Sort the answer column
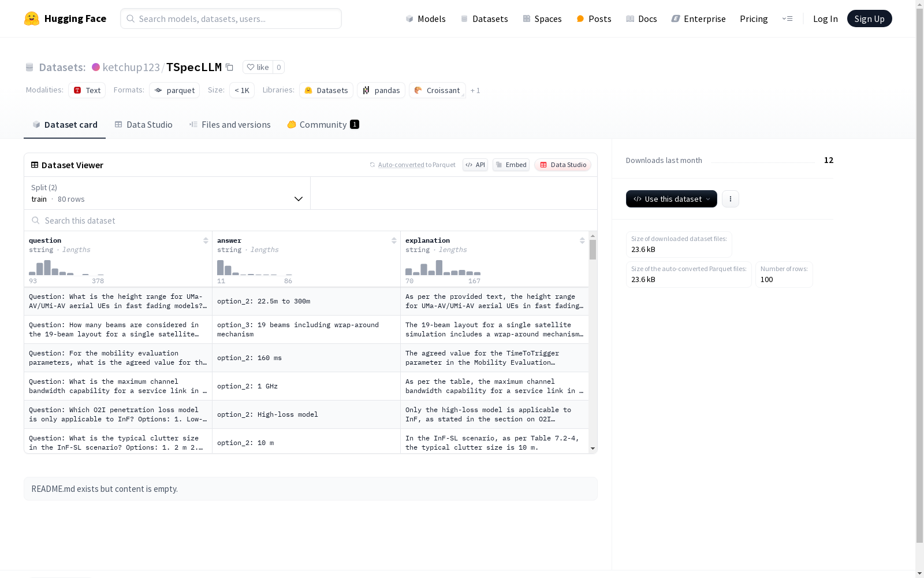 [394, 240]
